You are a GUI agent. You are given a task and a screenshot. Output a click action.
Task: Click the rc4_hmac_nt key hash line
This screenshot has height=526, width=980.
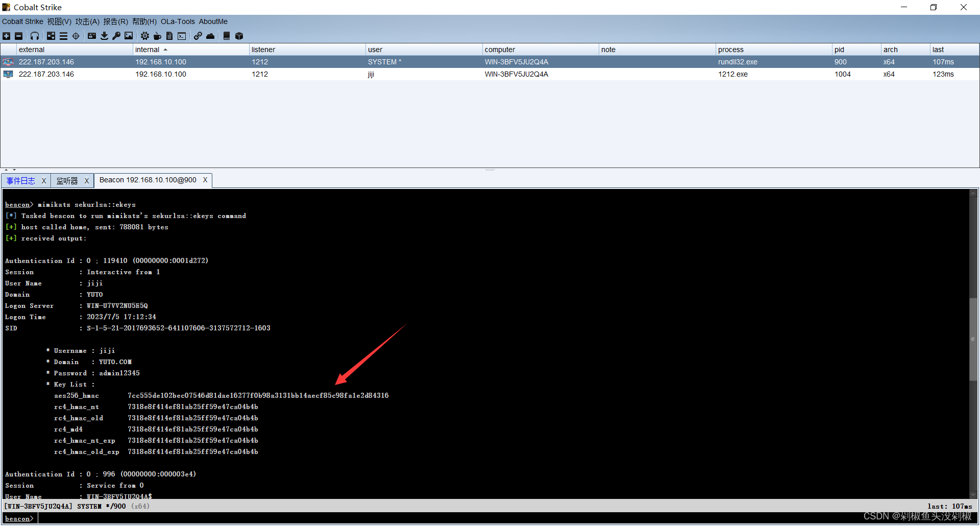tap(156, 407)
